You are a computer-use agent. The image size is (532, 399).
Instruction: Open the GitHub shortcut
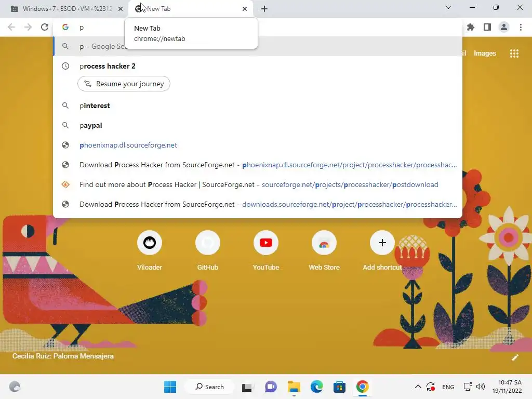pos(208,251)
